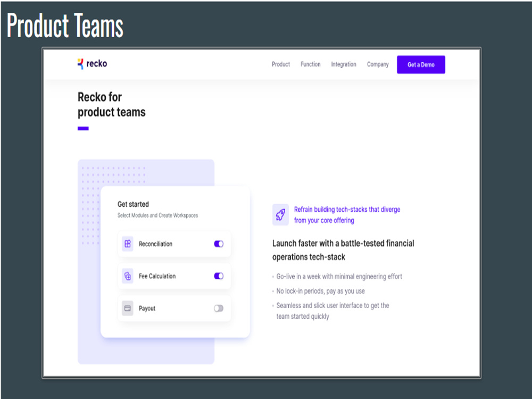Click the Reconciliation module icon
Viewport: 532px width, 399px height.
[128, 244]
